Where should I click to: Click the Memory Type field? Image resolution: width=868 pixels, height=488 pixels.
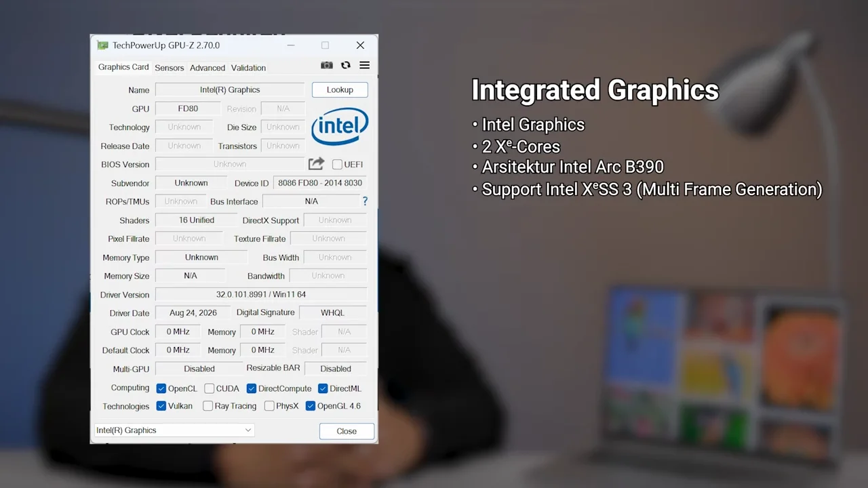click(201, 258)
